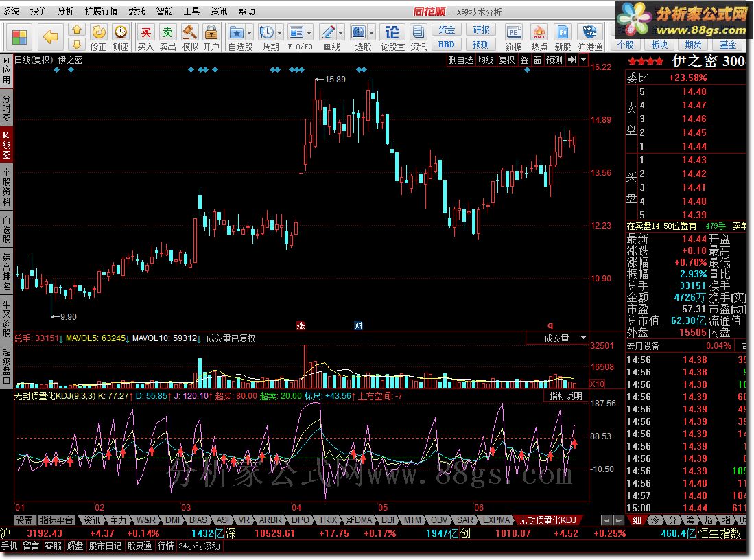Click the 周期 period clock icon

coord(266,32)
